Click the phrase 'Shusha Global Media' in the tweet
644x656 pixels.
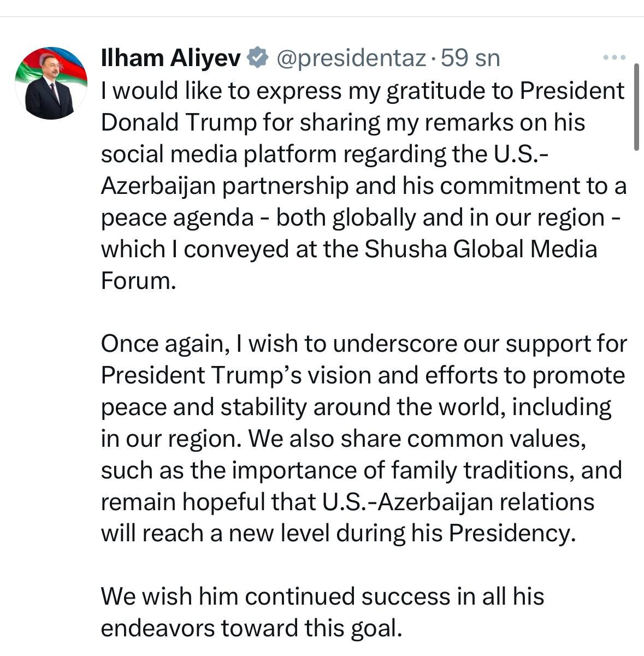coord(481,249)
